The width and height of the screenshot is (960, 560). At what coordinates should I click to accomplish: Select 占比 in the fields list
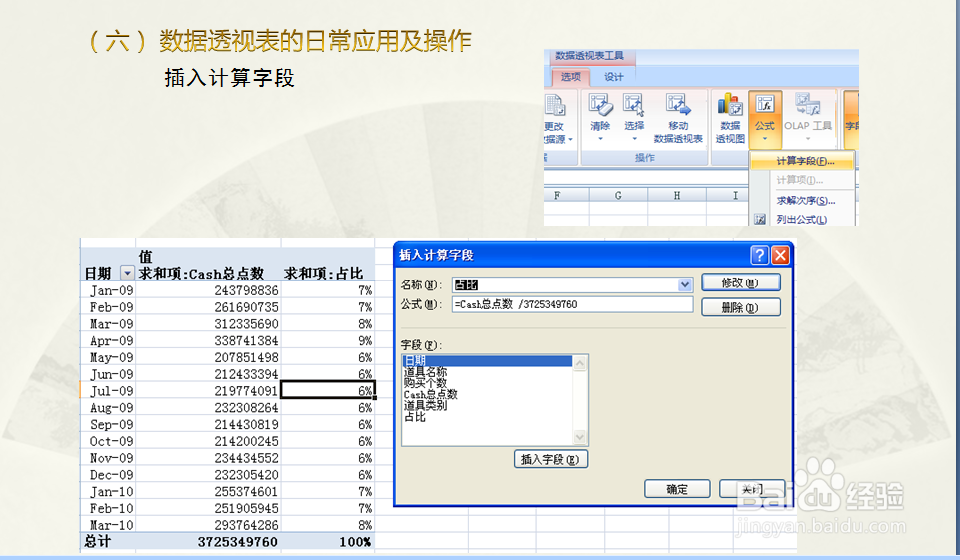point(415,417)
